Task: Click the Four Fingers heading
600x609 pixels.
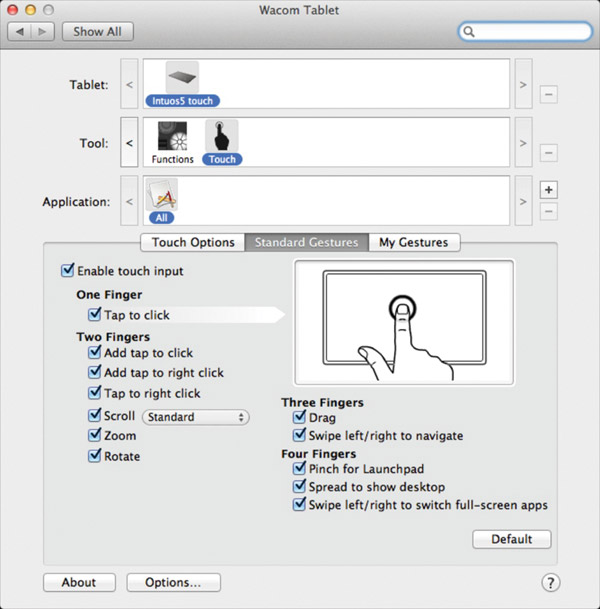Action: click(x=319, y=454)
